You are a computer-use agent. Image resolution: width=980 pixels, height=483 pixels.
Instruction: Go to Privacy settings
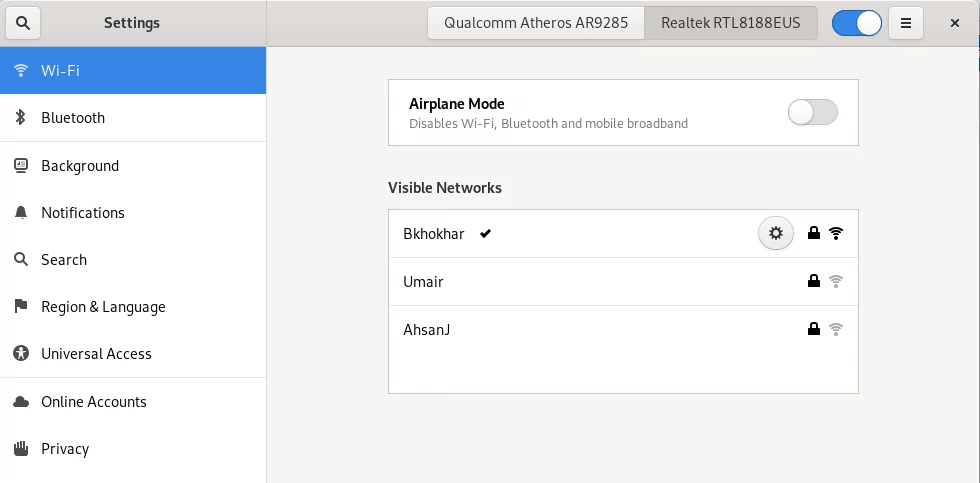tap(132, 449)
